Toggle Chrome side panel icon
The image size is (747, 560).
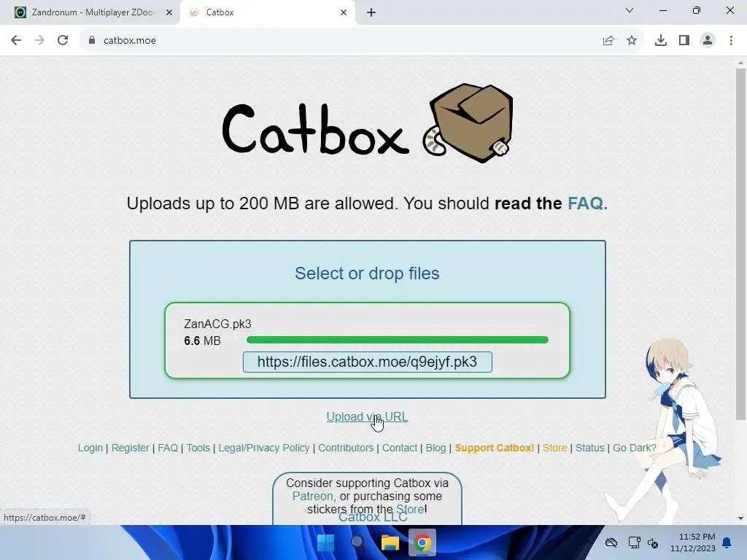684,41
